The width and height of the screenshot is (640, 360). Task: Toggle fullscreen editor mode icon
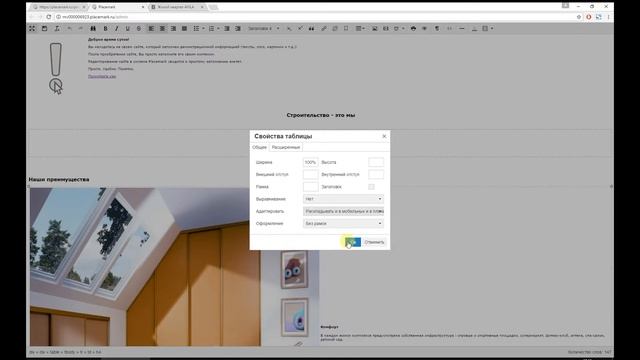point(32,29)
